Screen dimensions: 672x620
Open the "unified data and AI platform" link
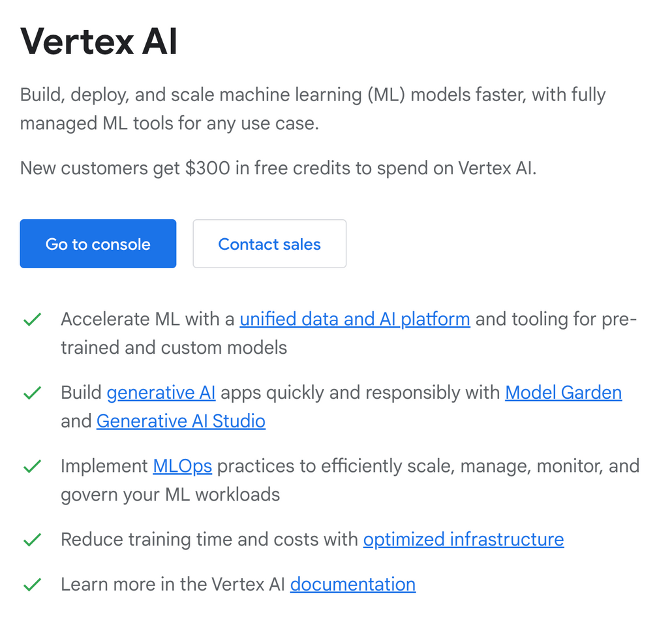pos(355,319)
